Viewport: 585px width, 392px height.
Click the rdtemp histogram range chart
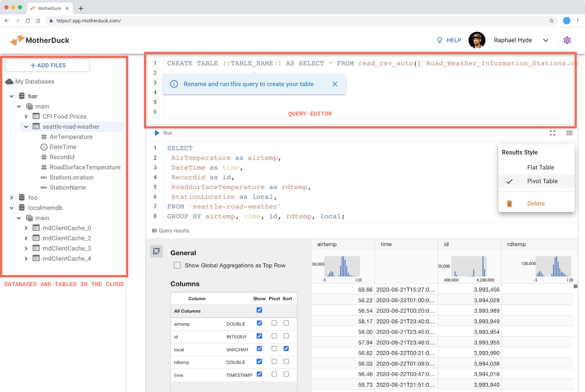tap(553, 266)
